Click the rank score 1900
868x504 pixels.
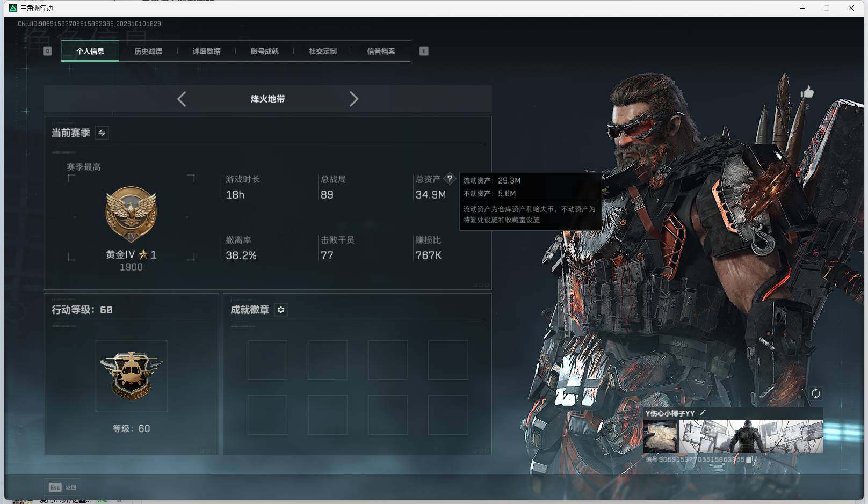click(131, 267)
